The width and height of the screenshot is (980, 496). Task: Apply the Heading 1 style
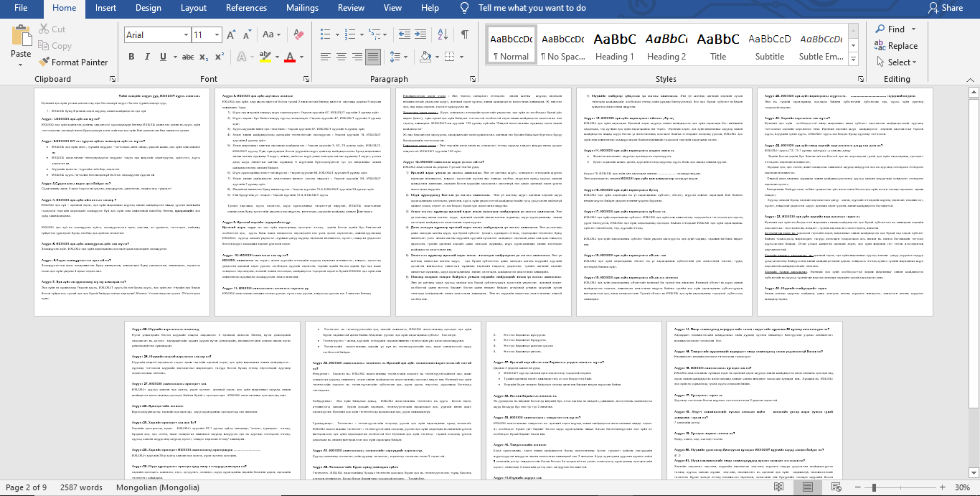(x=614, y=45)
